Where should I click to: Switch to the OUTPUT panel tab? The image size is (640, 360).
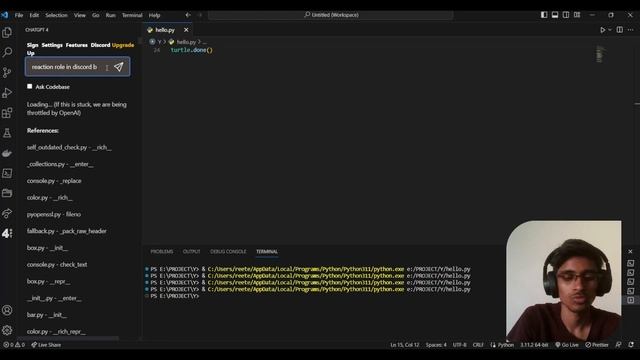pos(191,251)
